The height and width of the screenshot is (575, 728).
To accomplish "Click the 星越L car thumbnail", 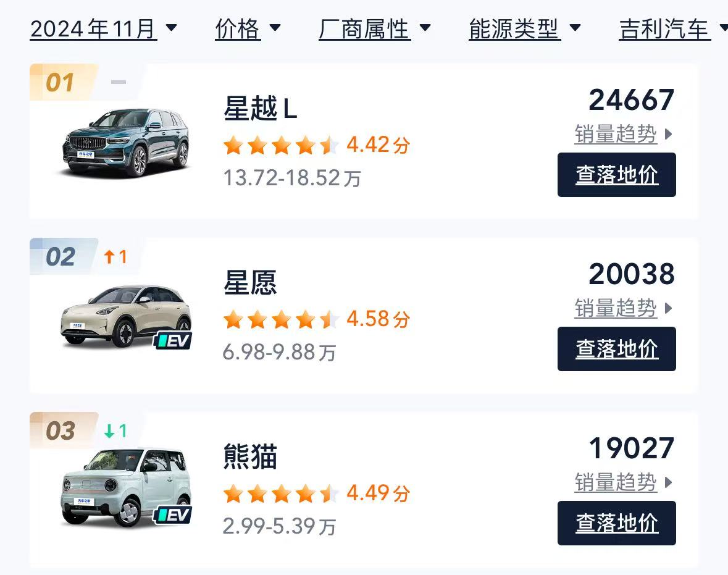I will [x=125, y=142].
